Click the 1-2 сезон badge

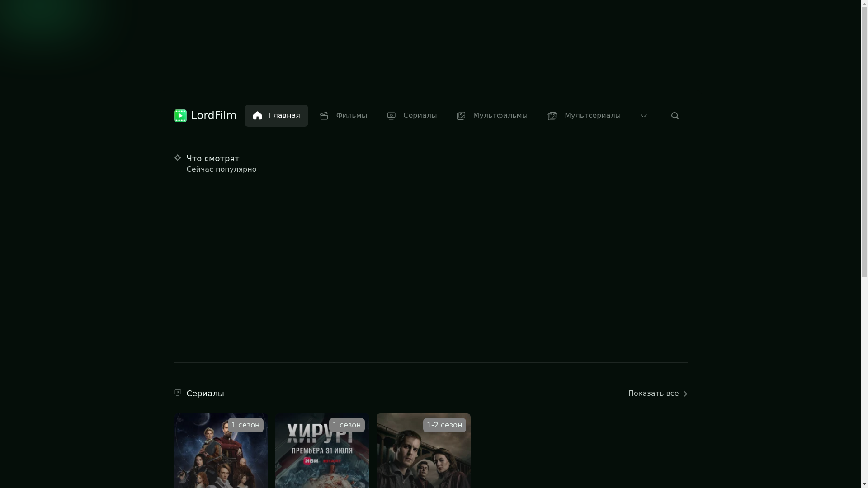444,425
